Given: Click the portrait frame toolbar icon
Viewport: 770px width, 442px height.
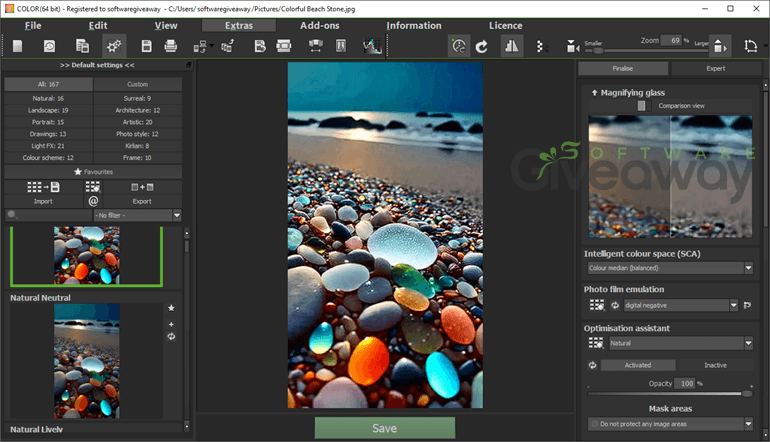Looking at the screenshot, I should [x=341, y=46].
